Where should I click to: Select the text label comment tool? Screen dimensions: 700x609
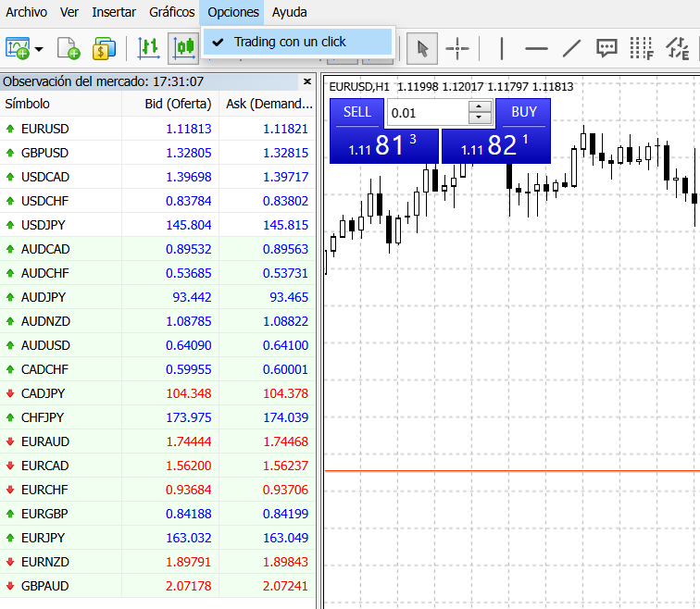(606, 48)
